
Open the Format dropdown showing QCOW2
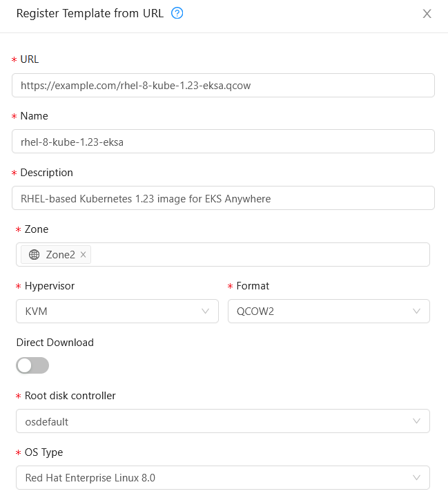click(x=329, y=312)
